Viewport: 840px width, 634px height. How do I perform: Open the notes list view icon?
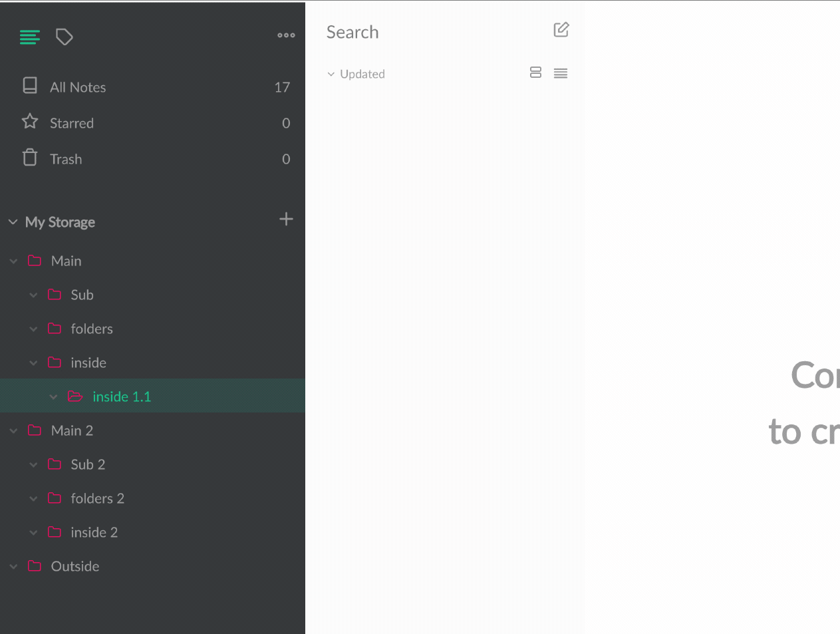pos(30,37)
